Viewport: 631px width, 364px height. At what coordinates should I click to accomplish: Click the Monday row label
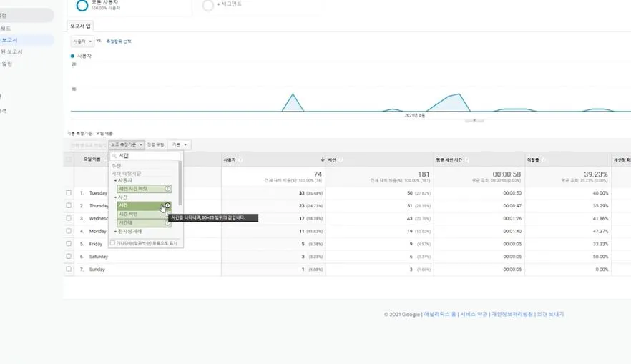point(98,231)
